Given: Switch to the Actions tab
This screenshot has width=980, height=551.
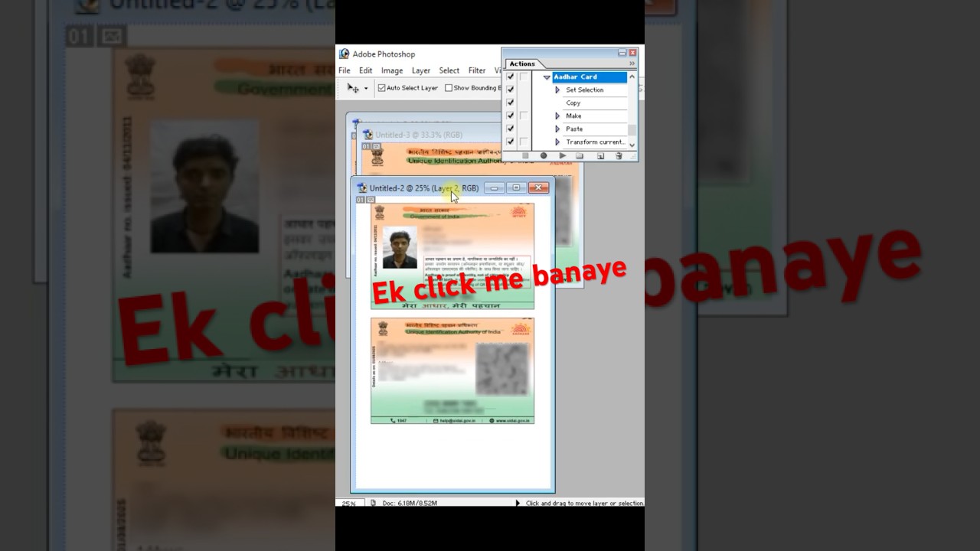Looking at the screenshot, I should pyautogui.click(x=522, y=64).
